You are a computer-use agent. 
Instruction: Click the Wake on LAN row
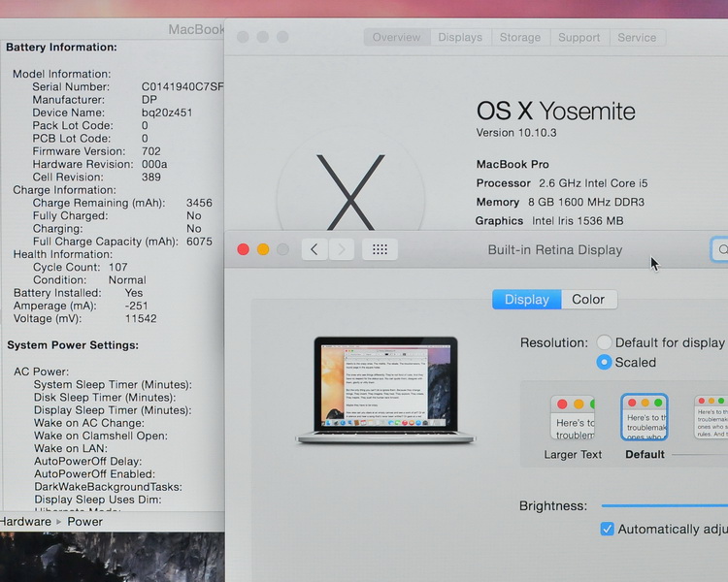71,449
